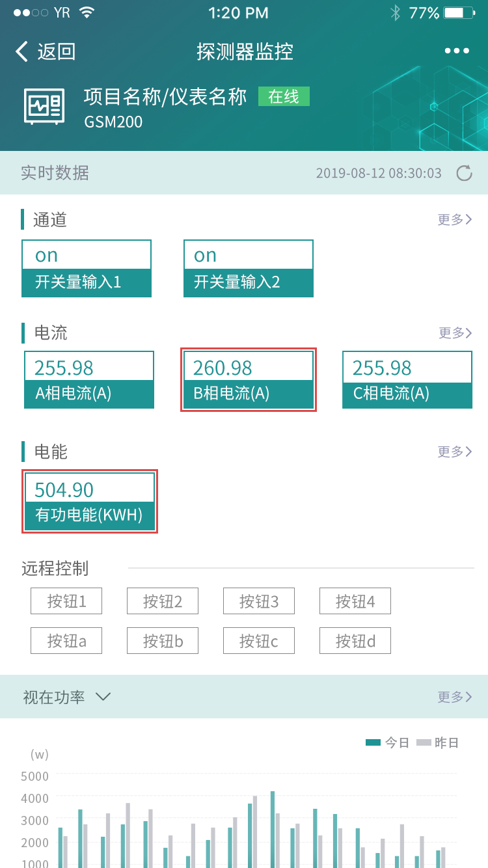488x868 pixels.
Task: Open 更多 next to the 通道 section
Action: point(454,220)
